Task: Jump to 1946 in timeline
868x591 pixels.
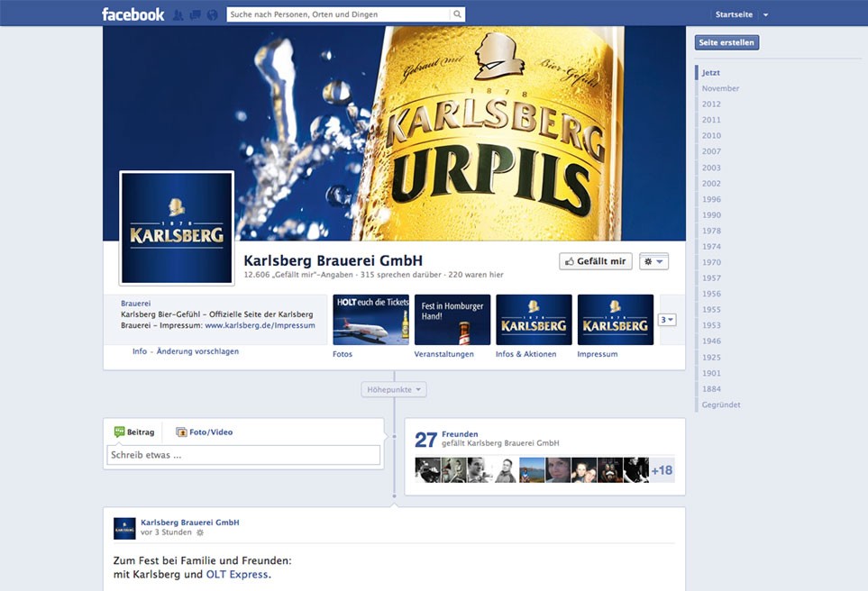Action: [x=711, y=341]
